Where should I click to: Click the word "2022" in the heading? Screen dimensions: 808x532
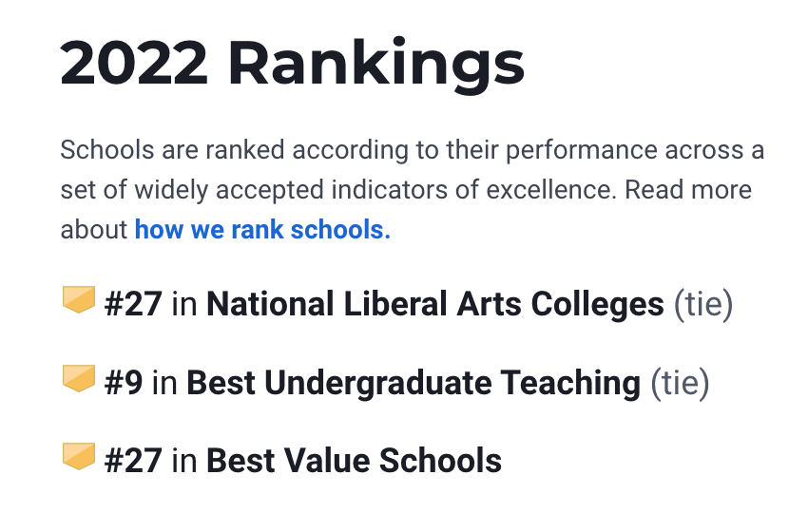point(134,64)
